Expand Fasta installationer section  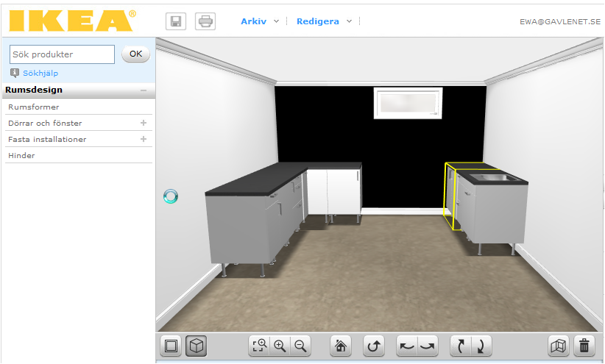click(x=144, y=139)
